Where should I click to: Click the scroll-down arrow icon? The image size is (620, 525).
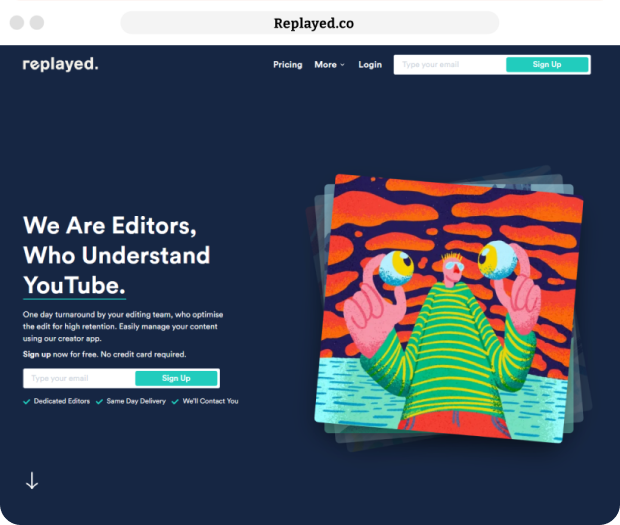coord(32,480)
